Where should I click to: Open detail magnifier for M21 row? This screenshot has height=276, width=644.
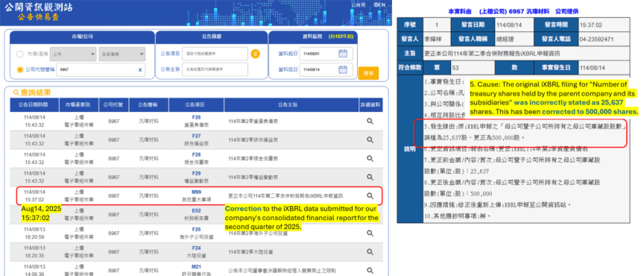[370, 270]
